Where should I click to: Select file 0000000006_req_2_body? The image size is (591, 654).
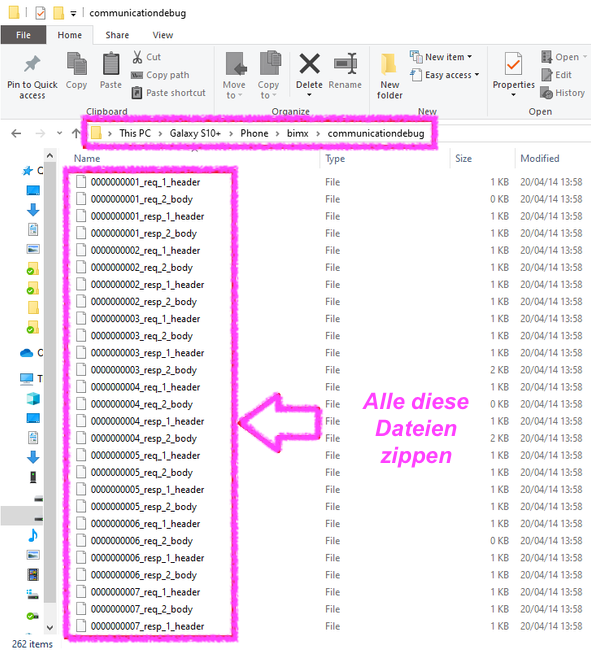tap(142, 541)
